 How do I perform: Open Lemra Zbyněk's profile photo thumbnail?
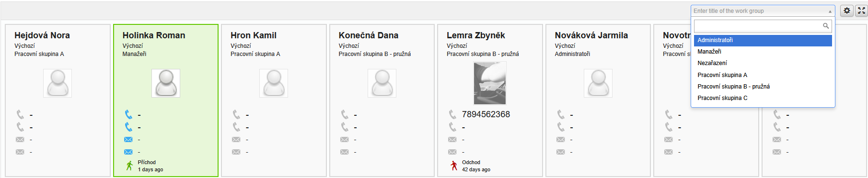point(490,83)
